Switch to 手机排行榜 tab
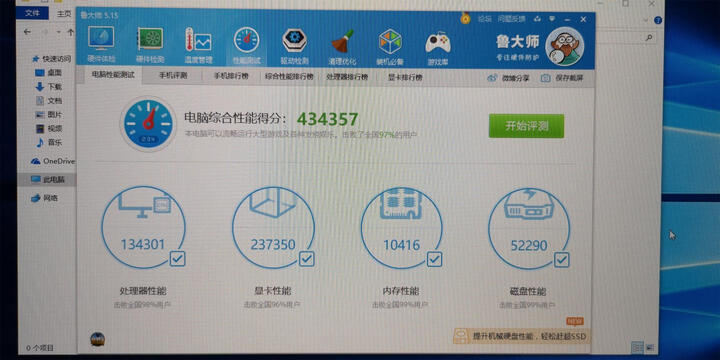 tap(231, 76)
